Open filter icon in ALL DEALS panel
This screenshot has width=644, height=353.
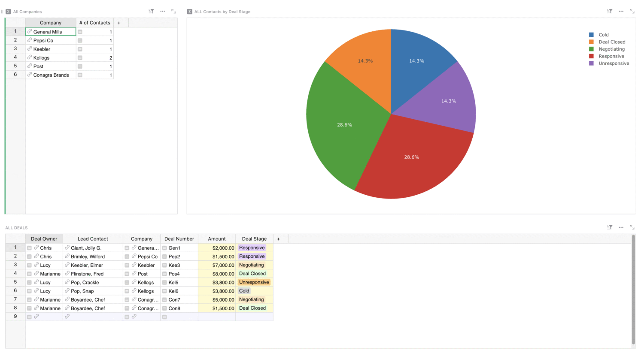609,227
